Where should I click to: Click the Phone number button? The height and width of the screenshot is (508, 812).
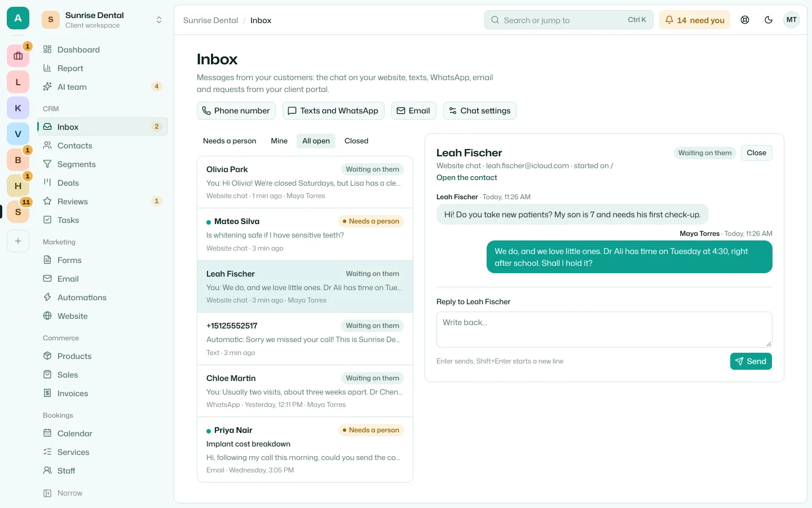(x=236, y=111)
